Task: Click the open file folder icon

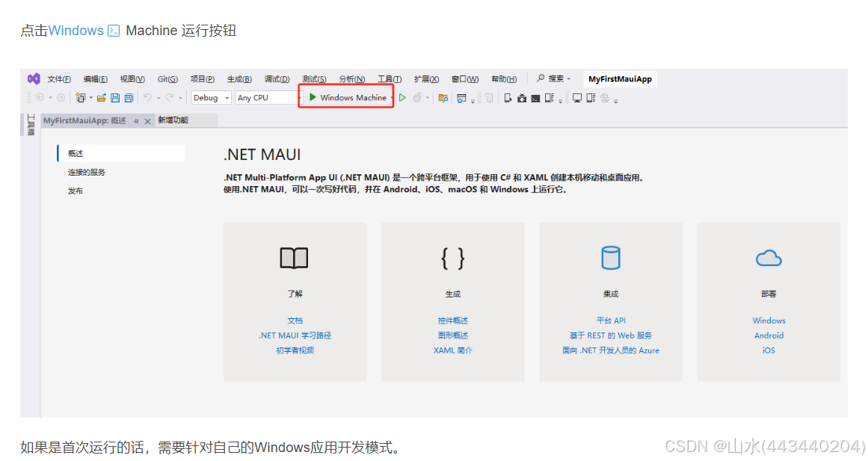Action: pyautogui.click(x=101, y=97)
